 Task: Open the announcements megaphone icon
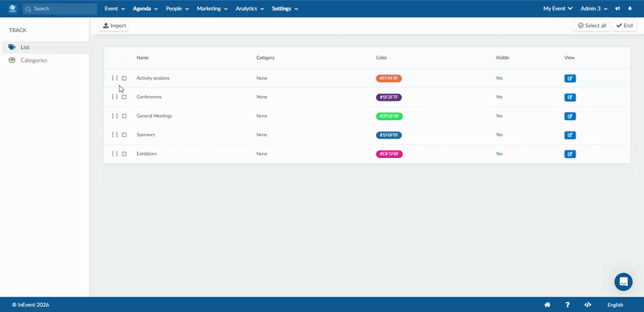tap(617, 8)
